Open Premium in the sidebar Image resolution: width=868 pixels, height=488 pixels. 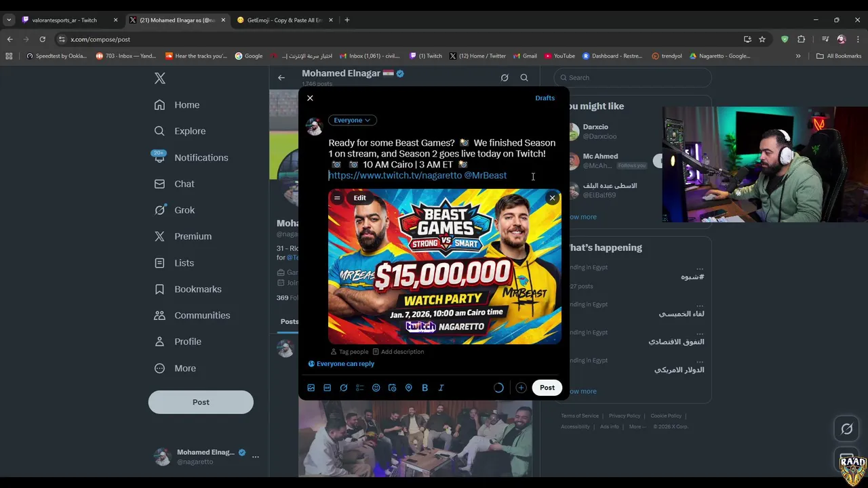pyautogui.click(x=183, y=237)
